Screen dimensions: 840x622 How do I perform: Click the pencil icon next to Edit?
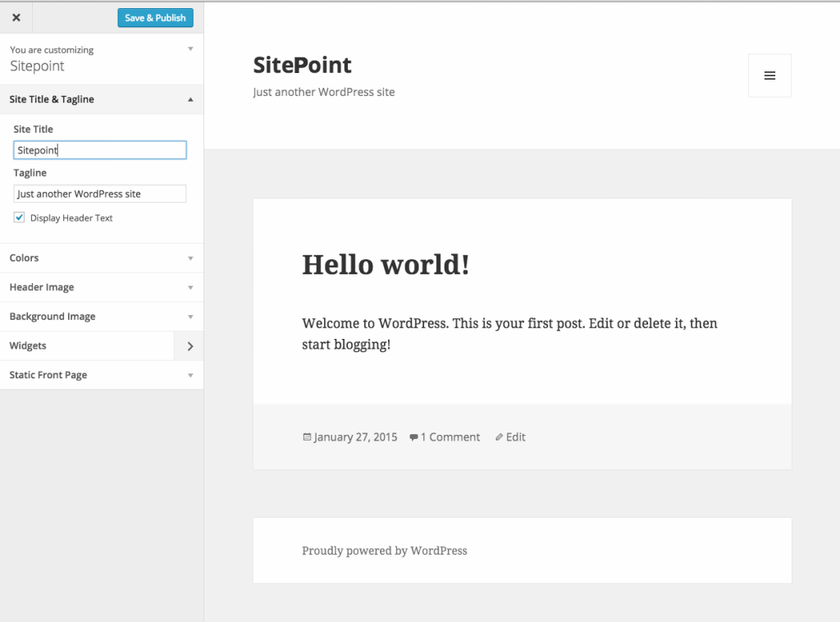500,437
